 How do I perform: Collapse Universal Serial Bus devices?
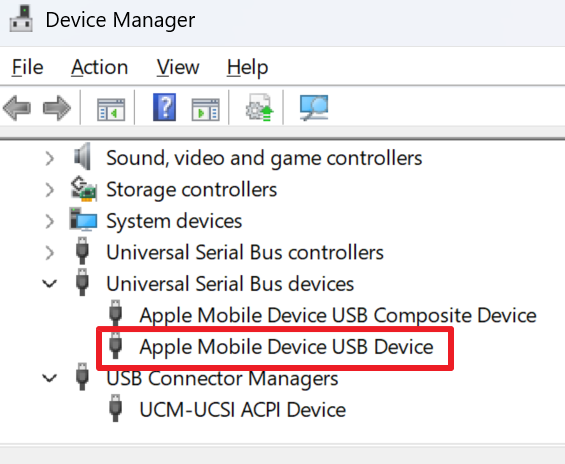click(50, 284)
